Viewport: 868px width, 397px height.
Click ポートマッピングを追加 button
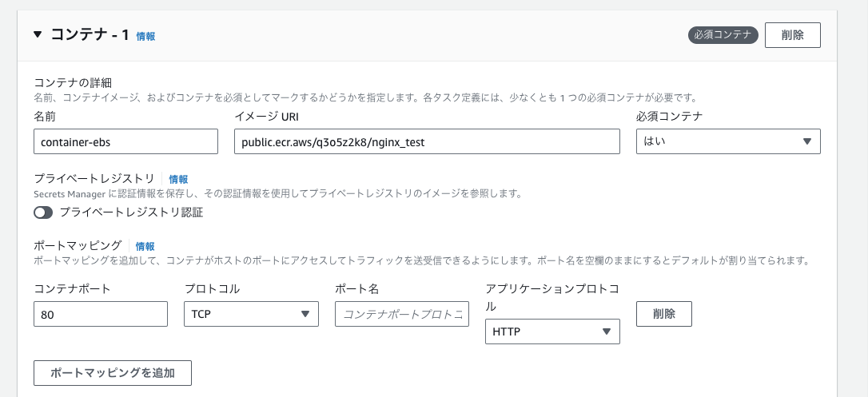coord(113,373)
